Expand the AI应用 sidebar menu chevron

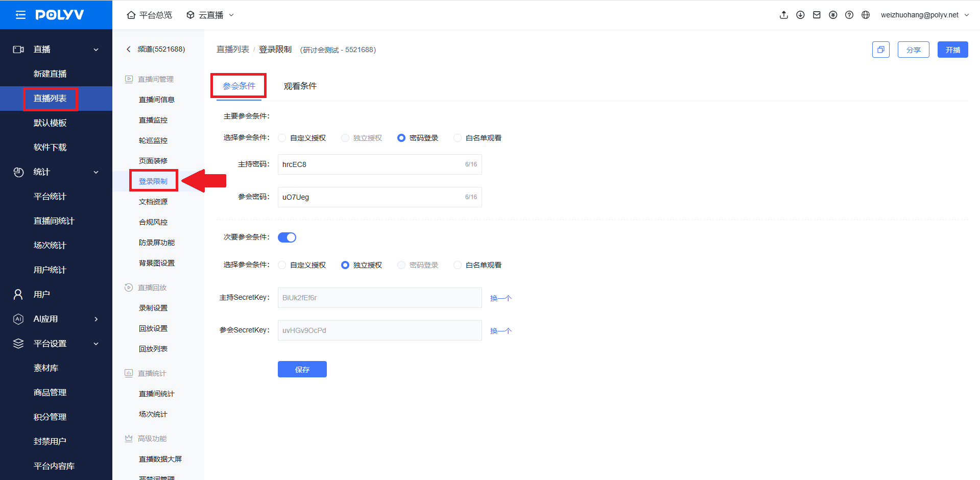[96, 319]
